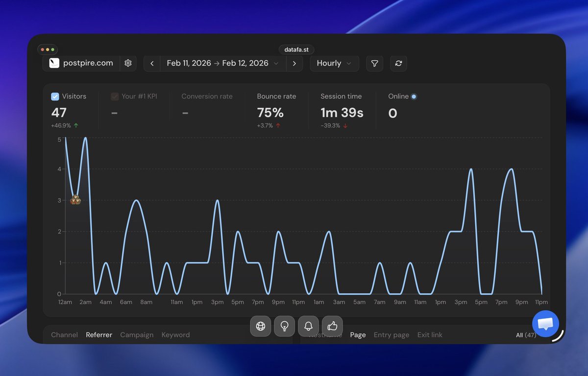Go to next date range arrow

coord(294,63)
